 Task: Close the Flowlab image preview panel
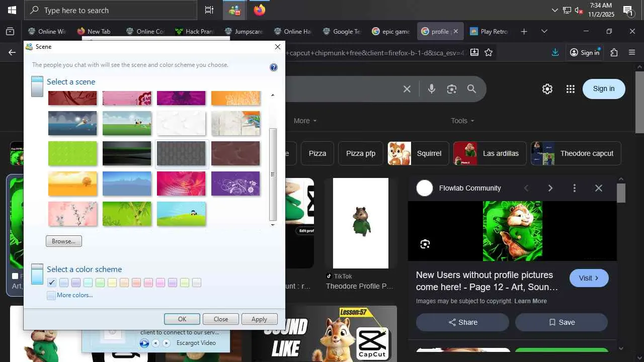coord(599,188)
